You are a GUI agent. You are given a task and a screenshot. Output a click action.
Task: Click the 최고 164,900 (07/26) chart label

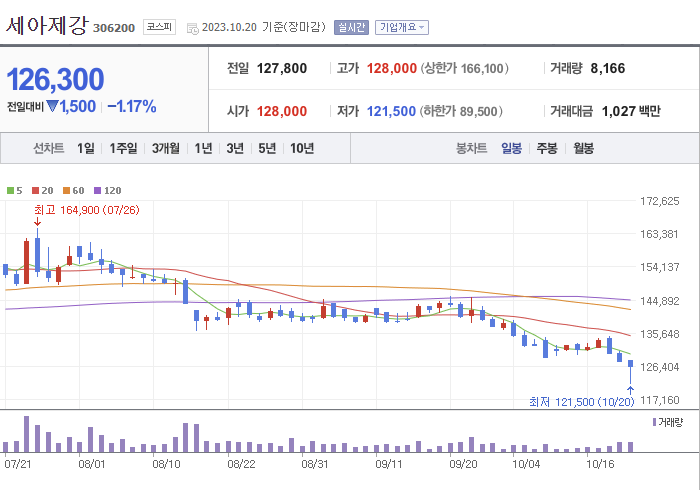coord(87,210)
